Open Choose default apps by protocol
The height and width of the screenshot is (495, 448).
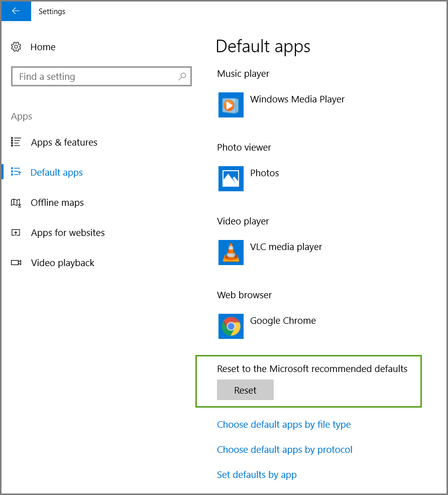[285, 450]
